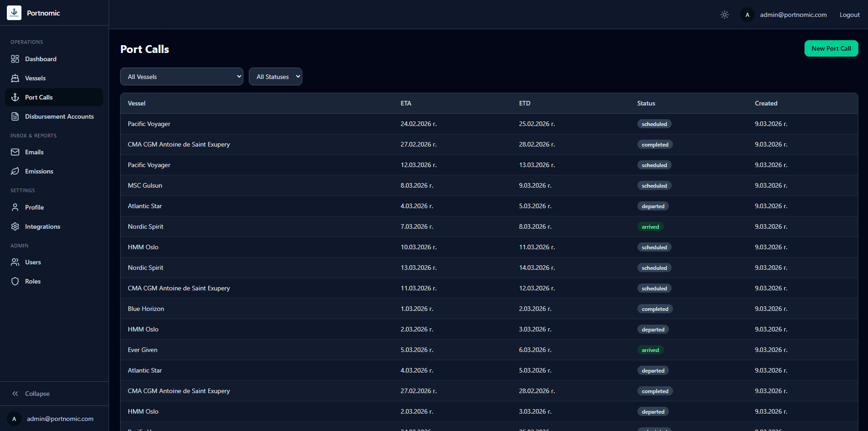Open the All Vessels dropdown

pyautogui.click(x=181, y=76)
